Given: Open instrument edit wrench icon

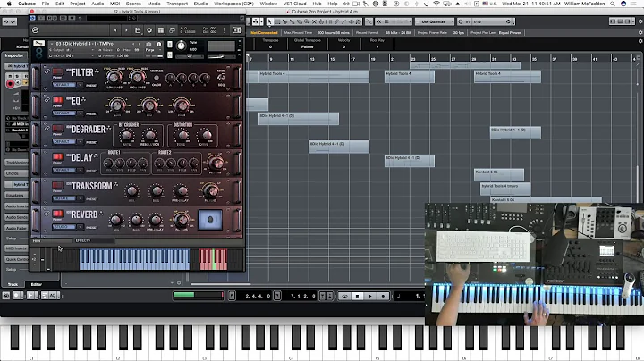Looking at the screenshot, I should point(38,44).
